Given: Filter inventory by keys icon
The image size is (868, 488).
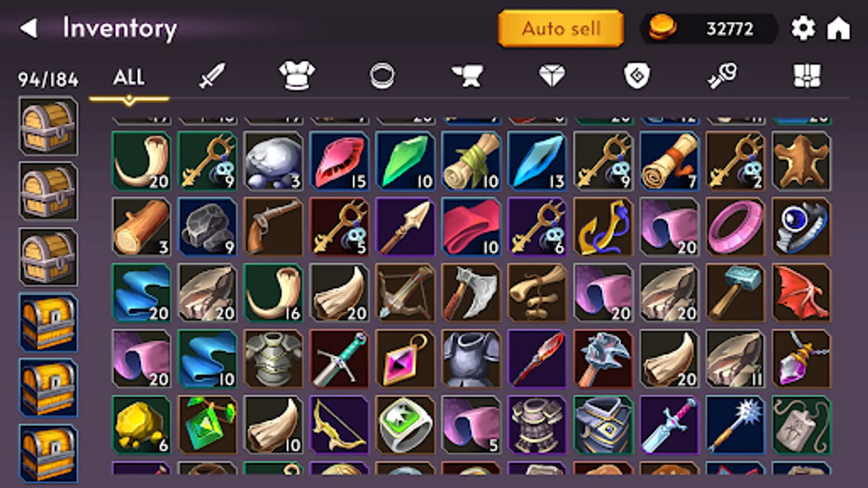Looking at the screenshot, I should click(722, 76).
